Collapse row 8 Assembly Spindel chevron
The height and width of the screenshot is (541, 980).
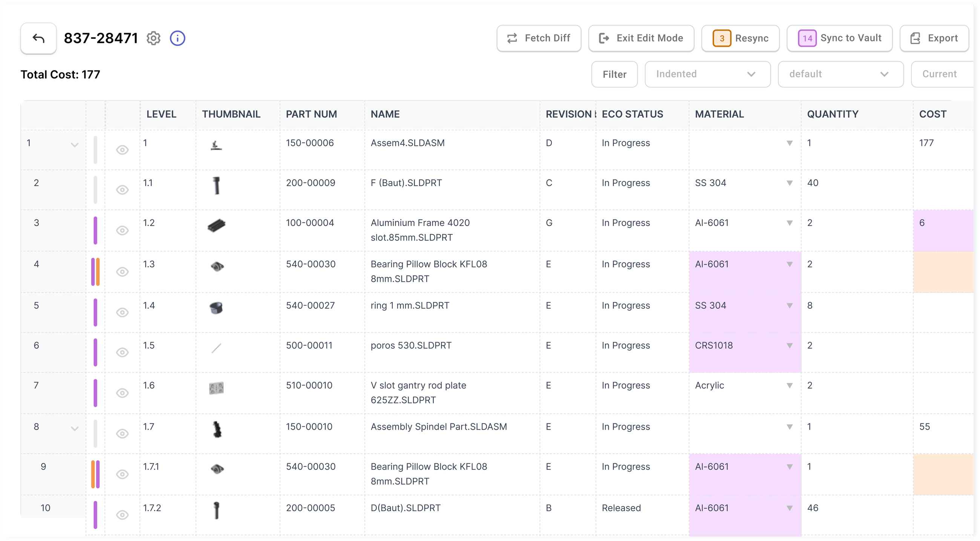(x=75, y=428)
